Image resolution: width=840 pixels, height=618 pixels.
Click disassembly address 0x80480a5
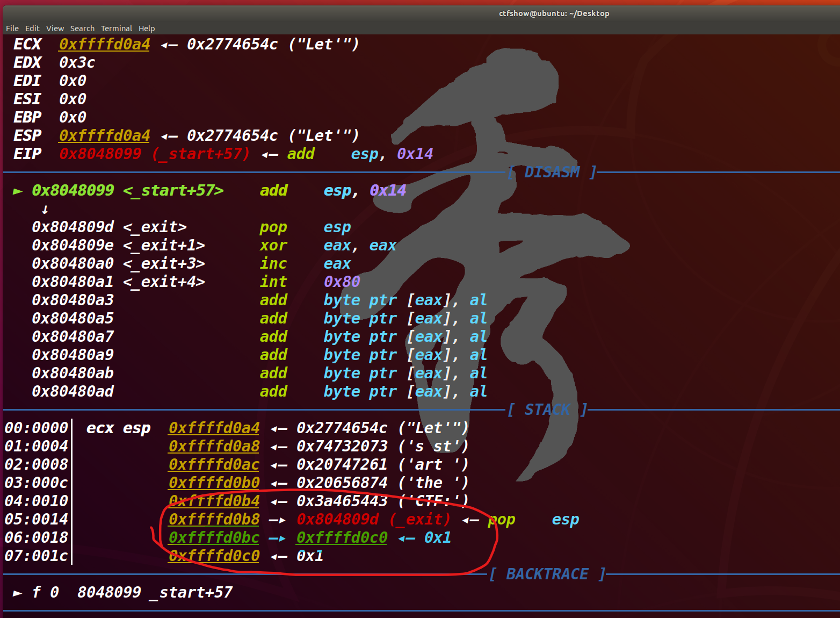point(73,318)
